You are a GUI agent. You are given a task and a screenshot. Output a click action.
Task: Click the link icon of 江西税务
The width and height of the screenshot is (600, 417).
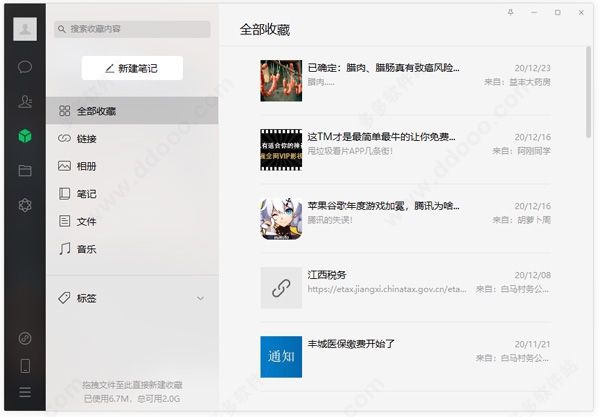pos(281,288)
